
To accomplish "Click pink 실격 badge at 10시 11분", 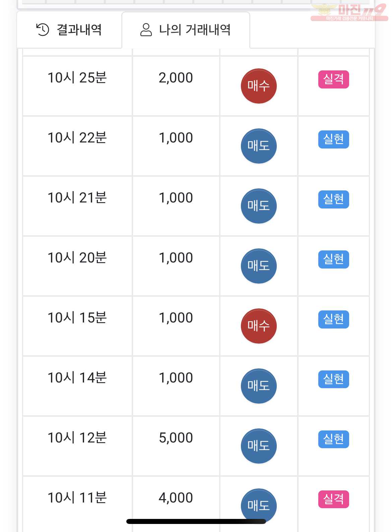I will 333,499.
